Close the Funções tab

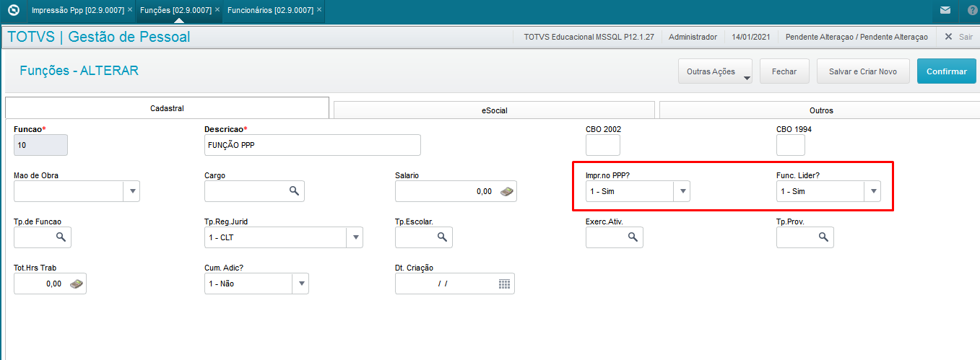pos(217,10)
